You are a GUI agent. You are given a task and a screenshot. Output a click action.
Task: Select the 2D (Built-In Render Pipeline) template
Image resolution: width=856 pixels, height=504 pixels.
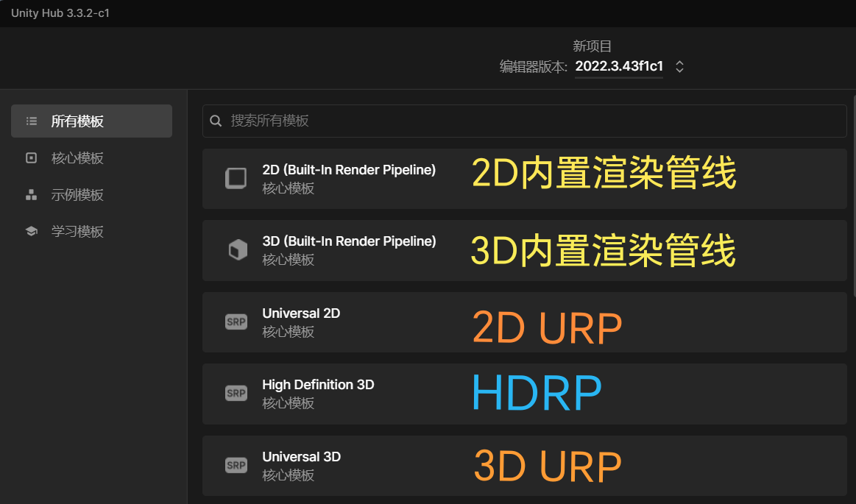pyautogui.click(x=524, y=179)
